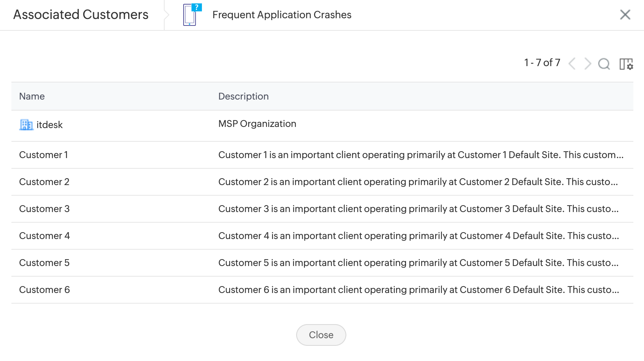The width and height of the screenshot is (644, 361).
Task: Select the itdesk row name
Action: point(49,125)
